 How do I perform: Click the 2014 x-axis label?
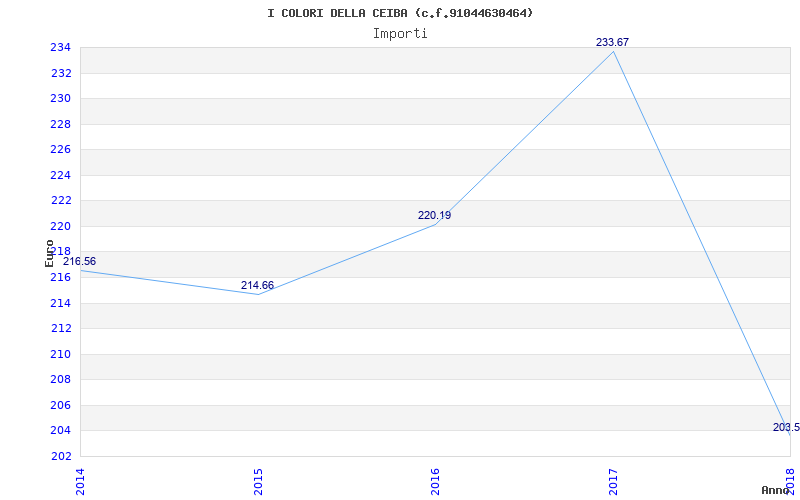[x=80, y=482]
